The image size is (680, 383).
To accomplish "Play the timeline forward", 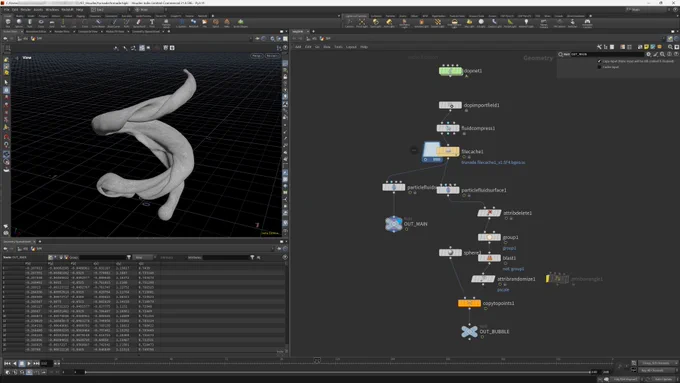I will click(x=29, y=363).
